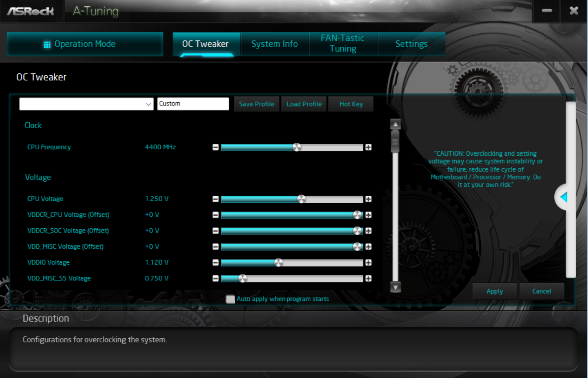
Task: Increase VDDCR_SOC Voltage offset with the plus icon
Action: pyautogui.click(x=368, y=231)
